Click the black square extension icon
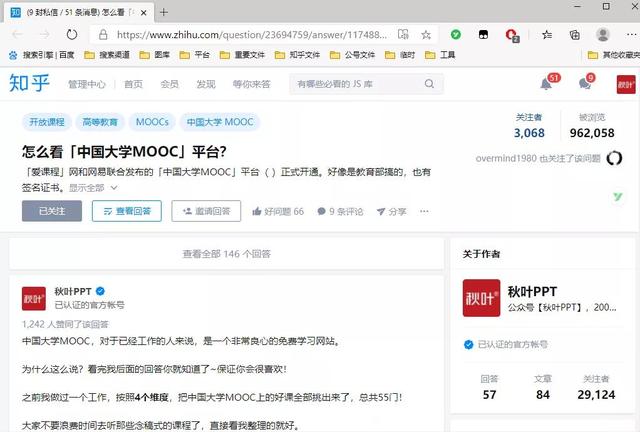 [483, 35]
